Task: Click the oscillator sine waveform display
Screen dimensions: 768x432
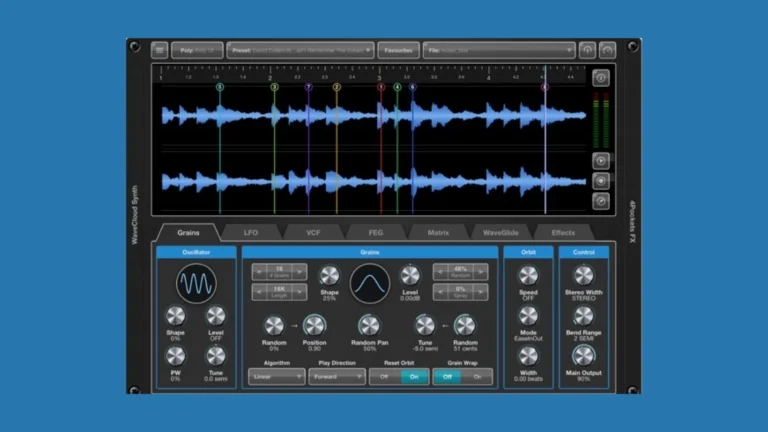Action: pyautogui.click(x=196, y=284)
